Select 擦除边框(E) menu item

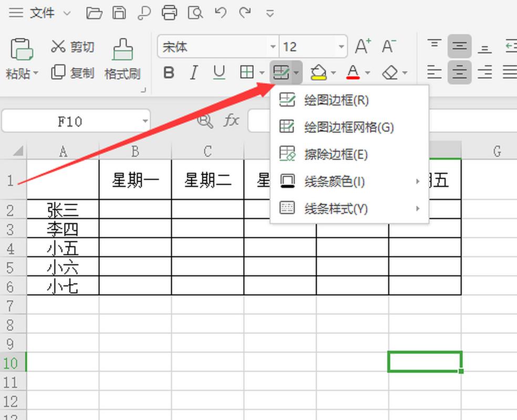click(349, 154)
